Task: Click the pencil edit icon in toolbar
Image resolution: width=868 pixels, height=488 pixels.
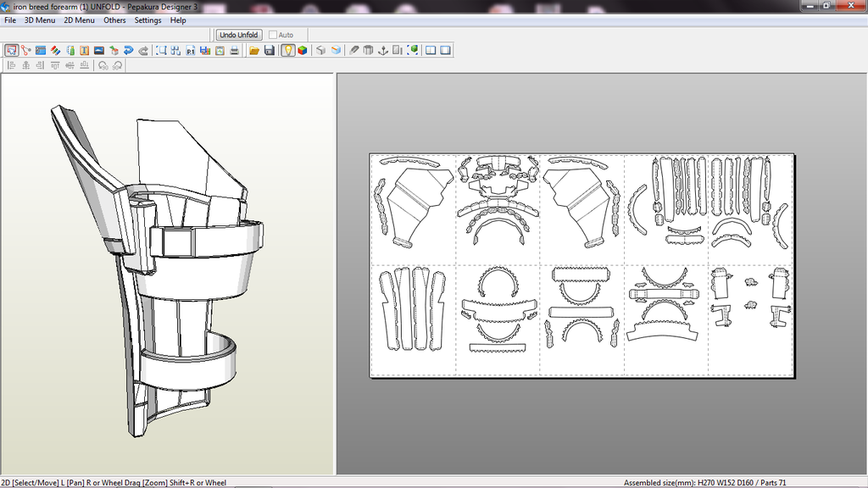Action: [354, 51]
